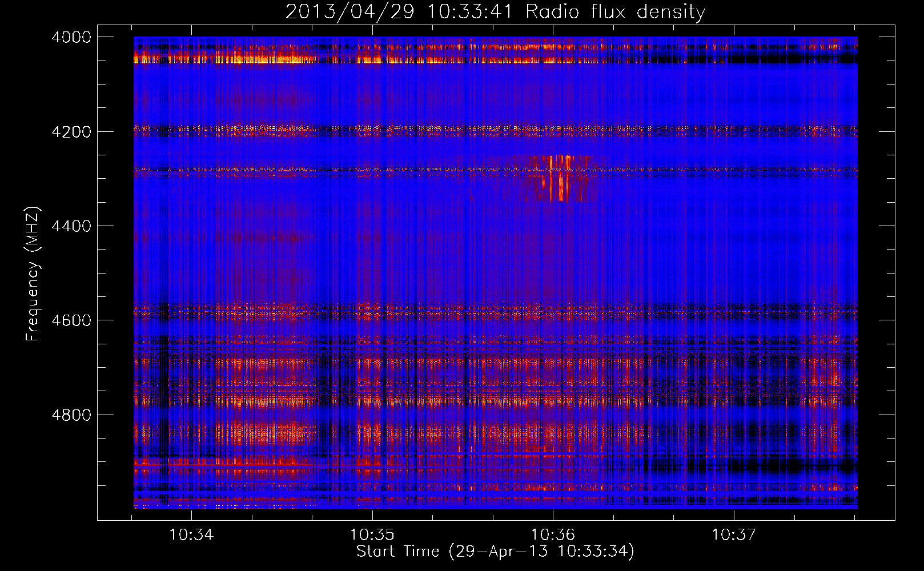Click the 10:36 time tick label

(x=552, y=534)
